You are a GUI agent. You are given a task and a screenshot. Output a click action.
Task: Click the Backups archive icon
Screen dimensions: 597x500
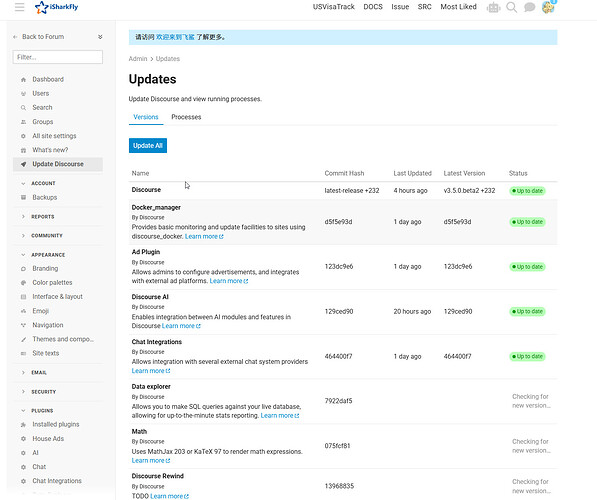click(23, 197)
